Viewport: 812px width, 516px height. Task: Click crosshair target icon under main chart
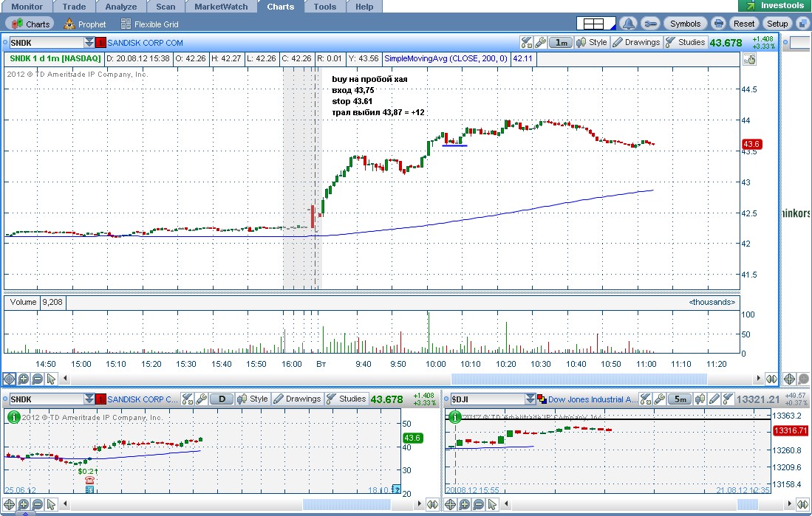(10, 379)
